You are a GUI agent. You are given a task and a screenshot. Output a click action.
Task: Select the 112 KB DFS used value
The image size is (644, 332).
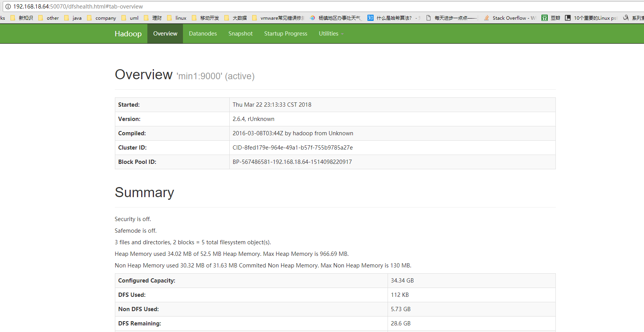point(400,295)
